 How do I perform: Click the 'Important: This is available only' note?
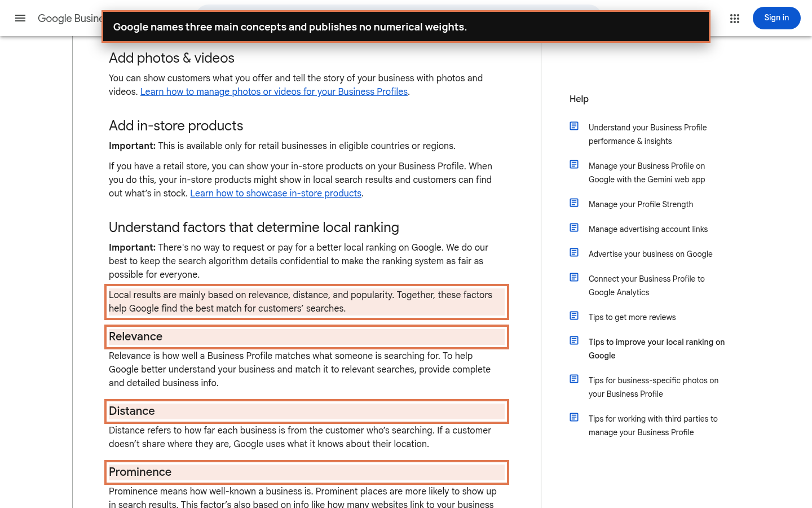click(282, 146)
